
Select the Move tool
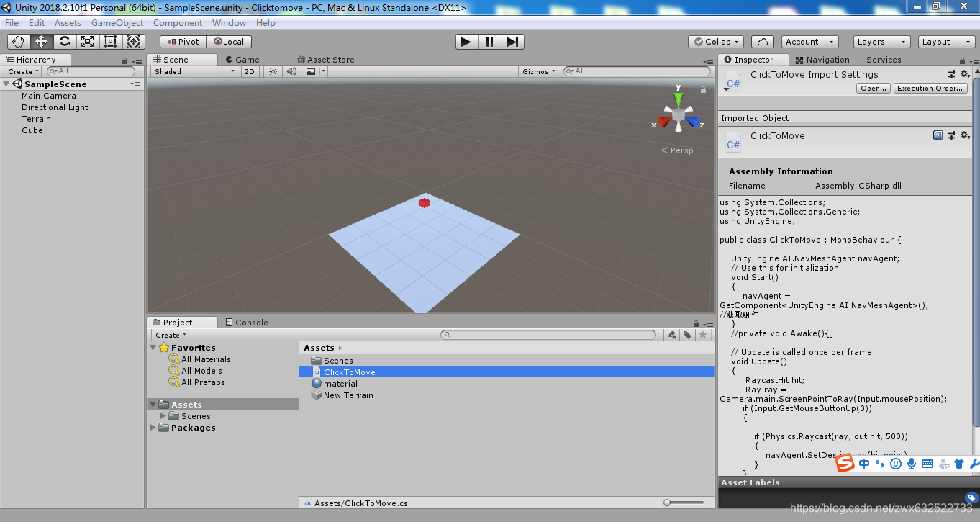(42, 42)
